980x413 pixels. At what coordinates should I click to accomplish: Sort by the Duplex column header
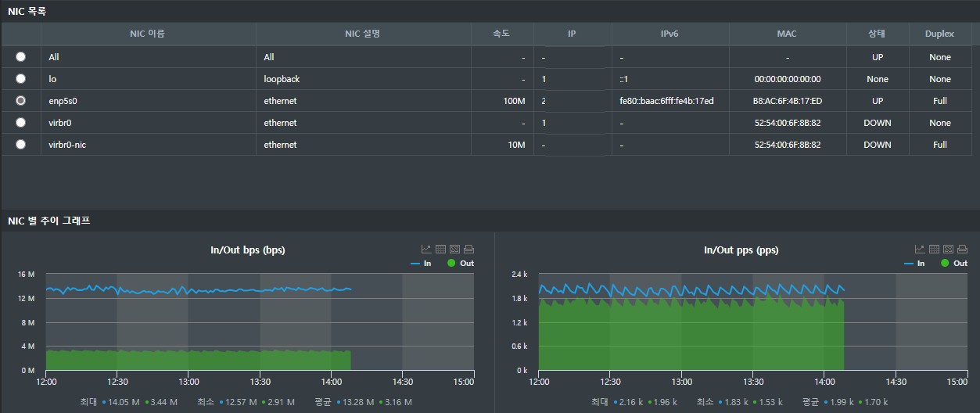click(x=940, y=34)
